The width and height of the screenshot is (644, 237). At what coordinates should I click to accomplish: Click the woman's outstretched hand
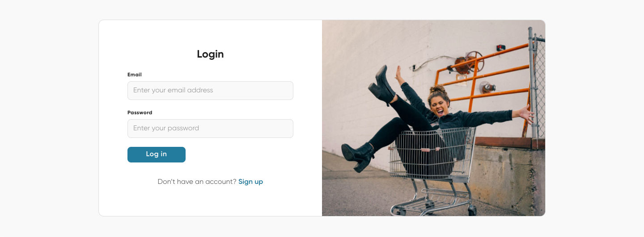coord(525,114)
